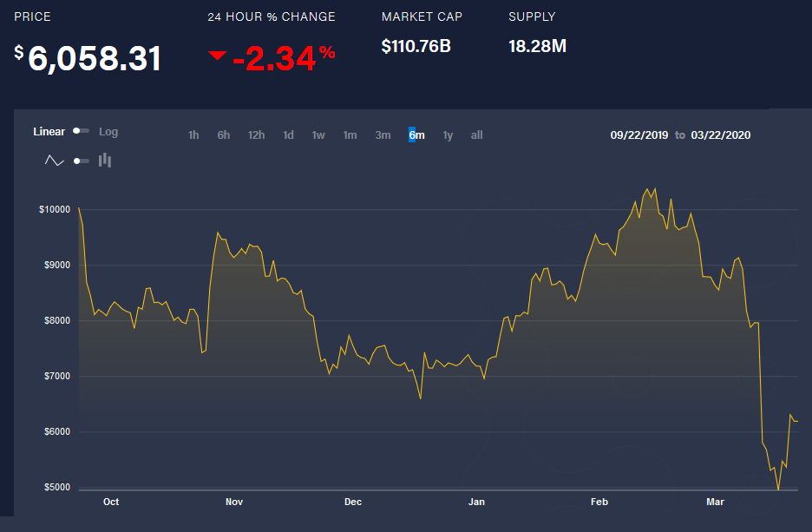This screenshot has width=812, height=532.
Task: Toggle the Linear/Log scale switch
Action: [x=81, y=131]
